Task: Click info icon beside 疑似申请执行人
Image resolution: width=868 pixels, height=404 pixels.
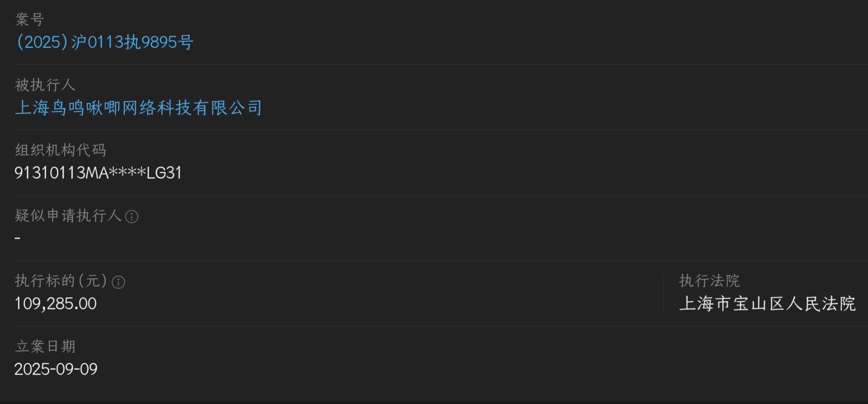Action: [x=132, y=217]
